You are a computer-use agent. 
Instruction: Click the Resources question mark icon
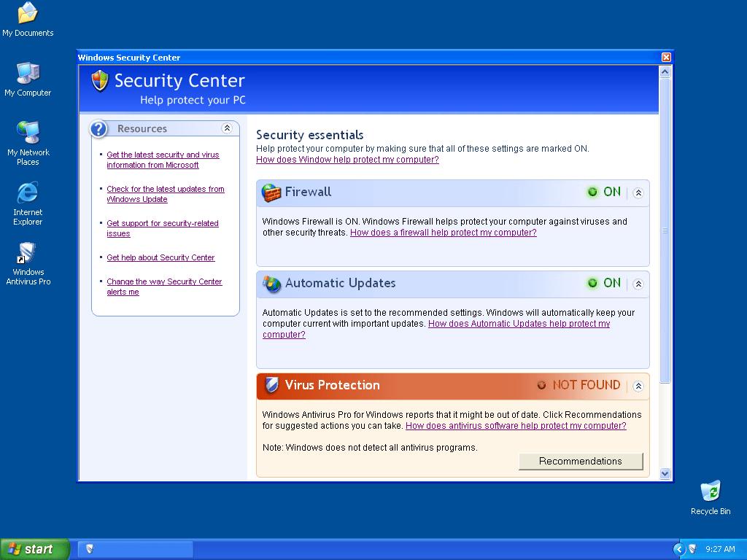pos(99,129)
